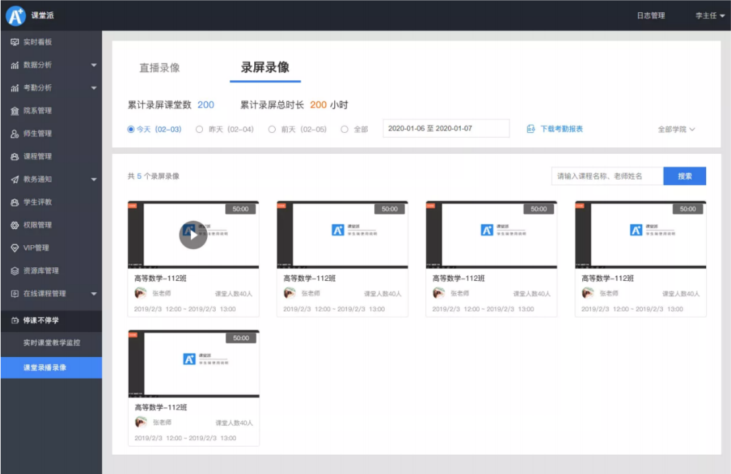731x474 pixels.
Task: Open 院系管理 building icon in sidebar
Action: 14,110
